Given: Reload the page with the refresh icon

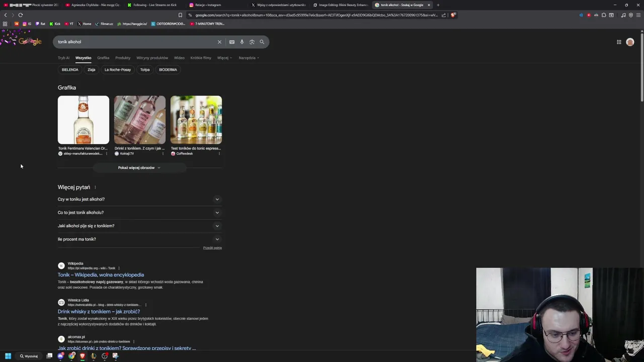Looking at the screenshot, I should (x=21, y=15).
